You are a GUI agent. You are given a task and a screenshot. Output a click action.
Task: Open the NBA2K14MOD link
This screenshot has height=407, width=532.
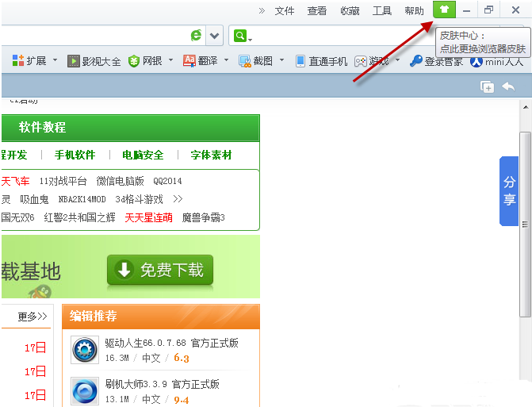(82, 199)
